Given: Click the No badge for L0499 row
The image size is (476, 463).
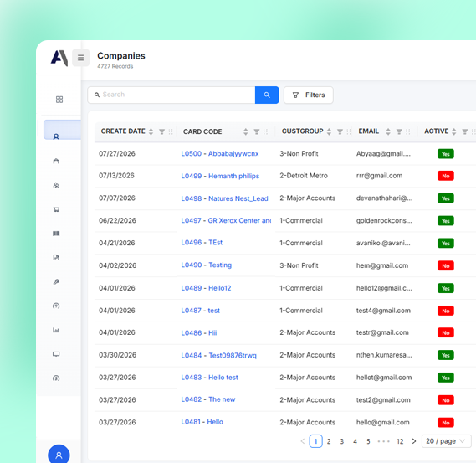Looking at the screenshot, I should click(446, 176).
